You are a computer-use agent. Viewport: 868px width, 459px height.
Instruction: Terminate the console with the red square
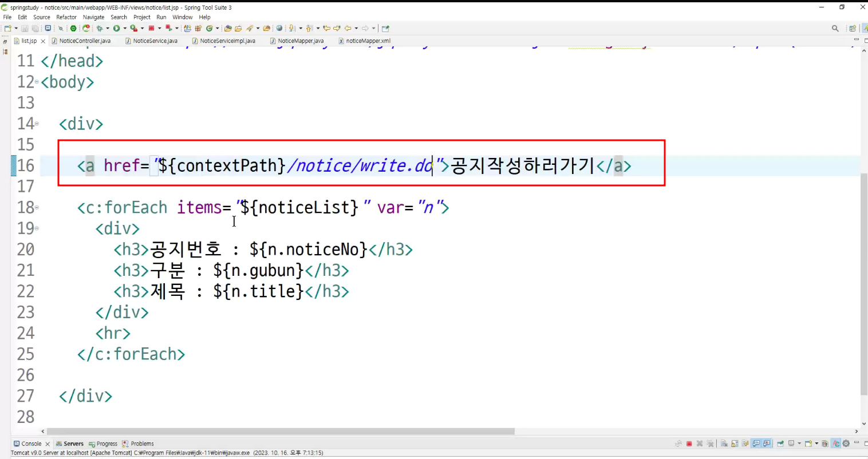pos(689,444)
